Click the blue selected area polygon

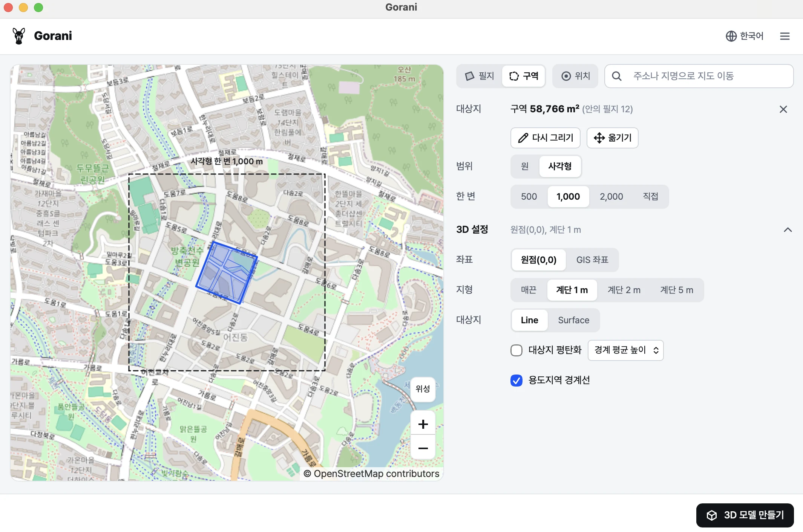[227, 272]
